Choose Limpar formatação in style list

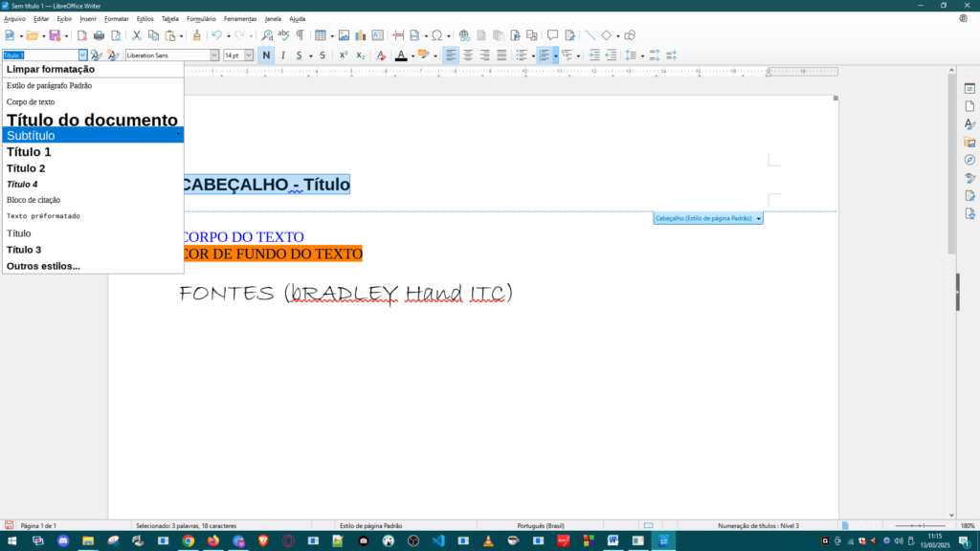click(x=51, y=69)
